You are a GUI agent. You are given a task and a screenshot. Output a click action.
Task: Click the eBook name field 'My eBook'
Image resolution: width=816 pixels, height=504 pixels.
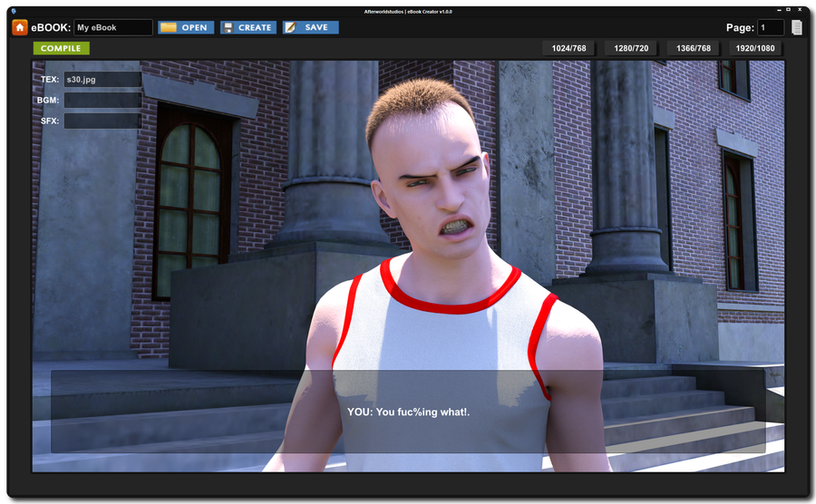113,27
